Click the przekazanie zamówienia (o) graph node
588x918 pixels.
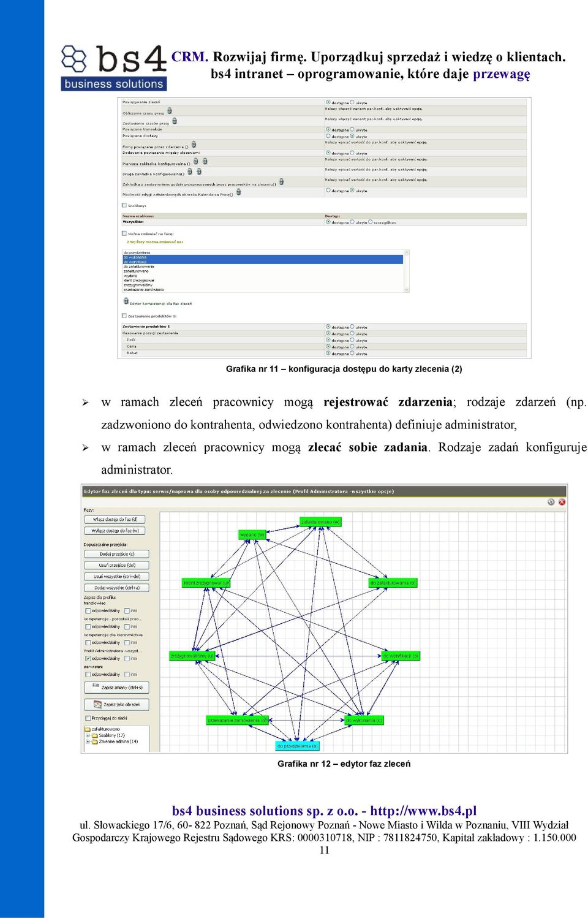(x=238, y=721)
